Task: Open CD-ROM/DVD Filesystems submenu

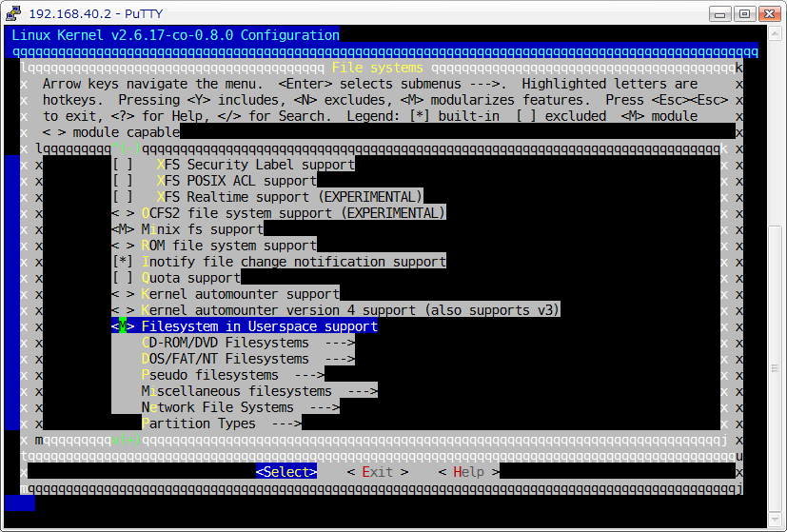Action: click(247, 343)
